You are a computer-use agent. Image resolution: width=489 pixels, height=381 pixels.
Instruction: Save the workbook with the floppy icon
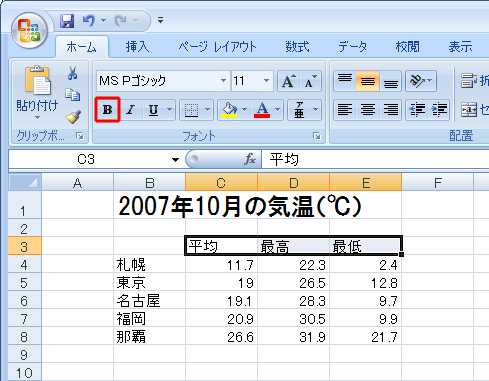[x=67, y=21]
